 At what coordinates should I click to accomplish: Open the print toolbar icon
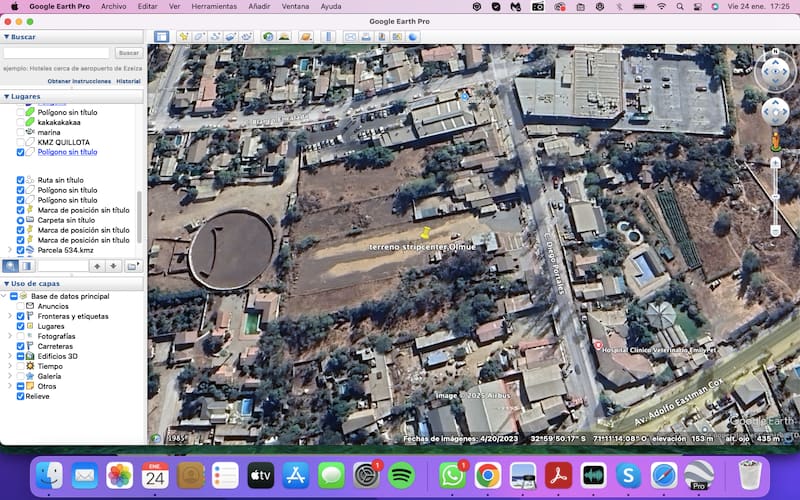pyautogui.click(x=366, y=37)
